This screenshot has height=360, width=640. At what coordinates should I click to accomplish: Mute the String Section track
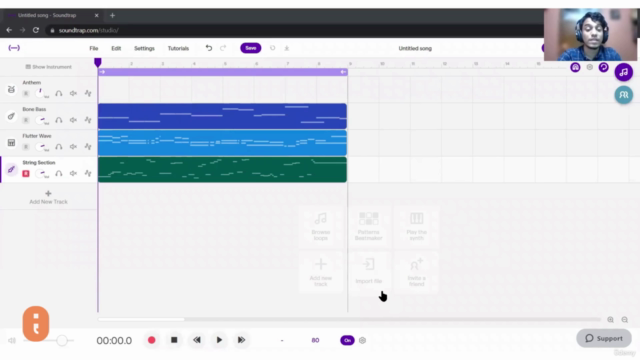[73, 173]
